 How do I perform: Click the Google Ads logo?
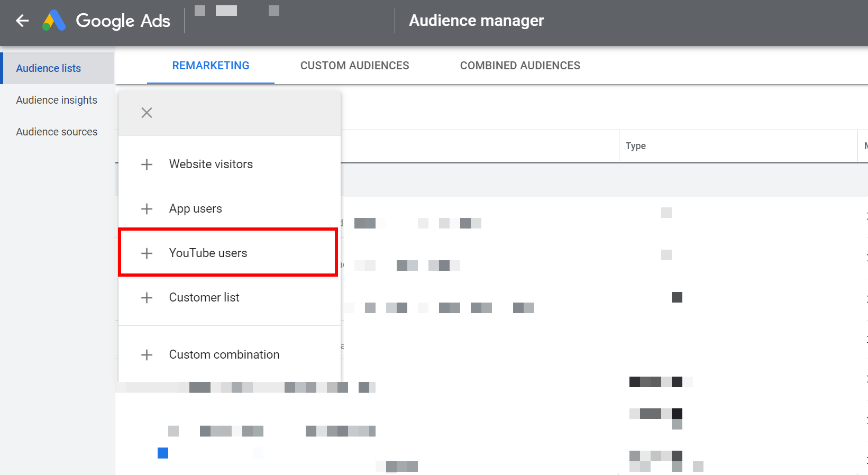(54, 21)
